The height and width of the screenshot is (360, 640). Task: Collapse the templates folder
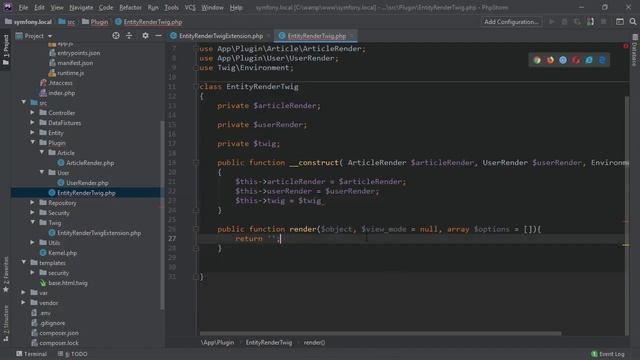pos(24,262)
